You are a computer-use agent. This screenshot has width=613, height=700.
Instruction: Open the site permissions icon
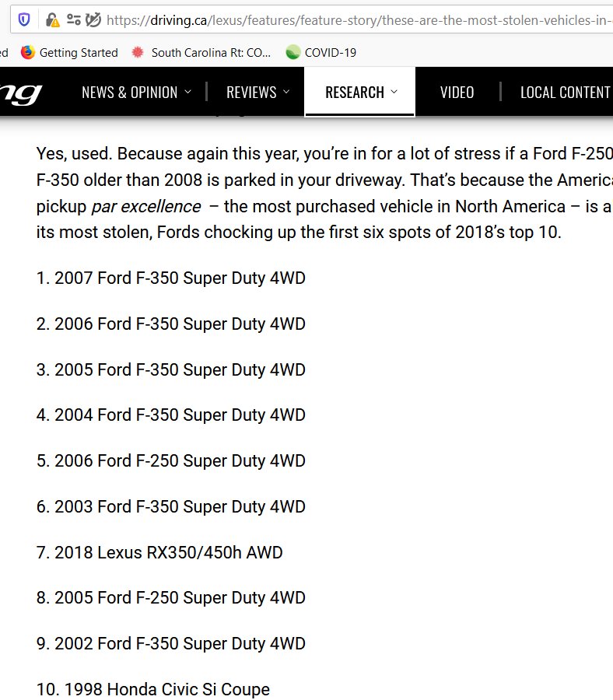click(74, 19)
